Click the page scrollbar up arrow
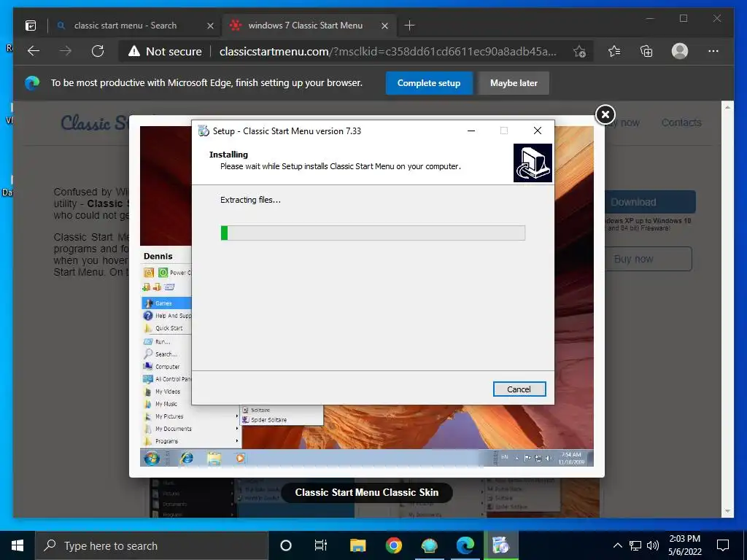The image size is (747, 560). click(x=727, y=107)
